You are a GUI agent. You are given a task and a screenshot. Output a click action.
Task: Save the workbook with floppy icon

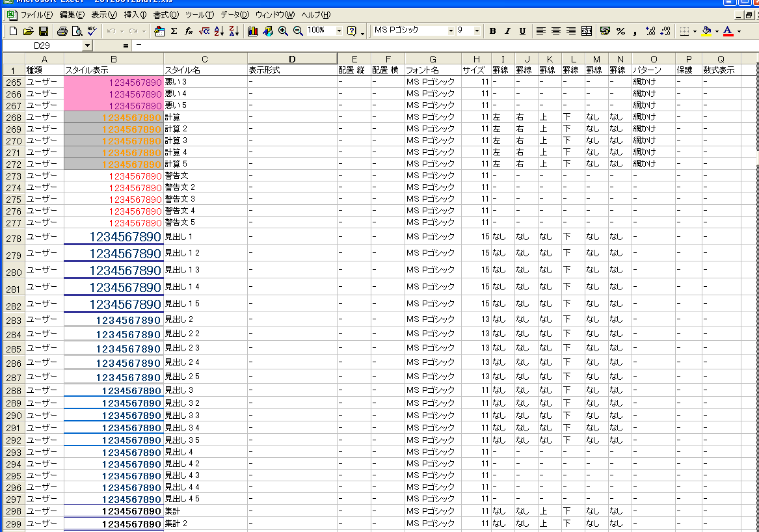click(x=44, y=31)
